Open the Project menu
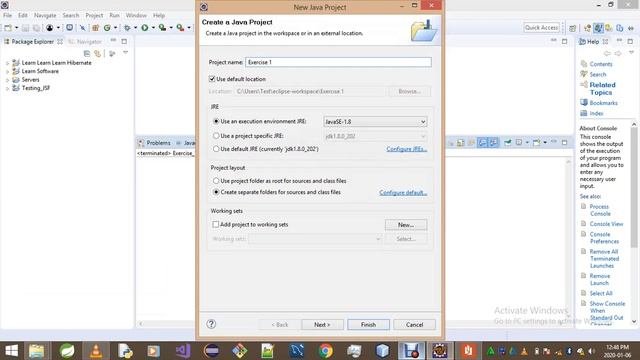The width and height of the screenshot is (640, 360). tap(94, 16)
